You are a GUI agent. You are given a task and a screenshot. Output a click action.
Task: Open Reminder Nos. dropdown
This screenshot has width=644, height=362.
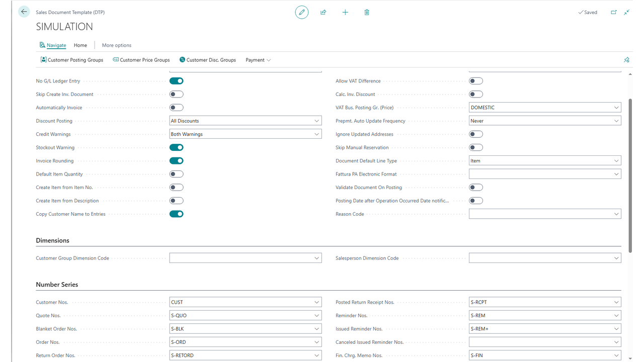coord(616,316)
